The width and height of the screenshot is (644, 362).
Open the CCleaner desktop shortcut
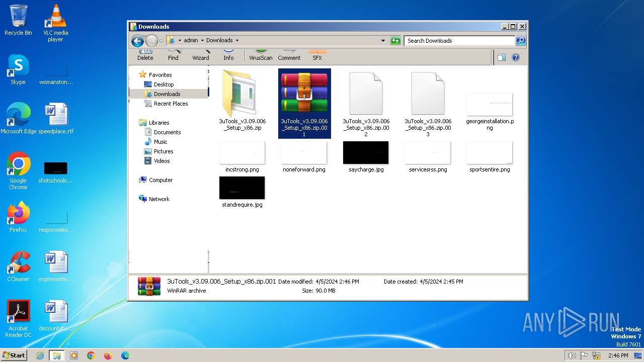pos(18,266)
